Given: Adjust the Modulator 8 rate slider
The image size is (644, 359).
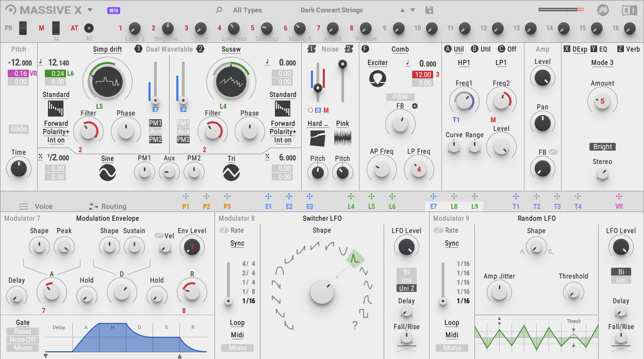Looking at the screenshot, I should pos(228,284).
